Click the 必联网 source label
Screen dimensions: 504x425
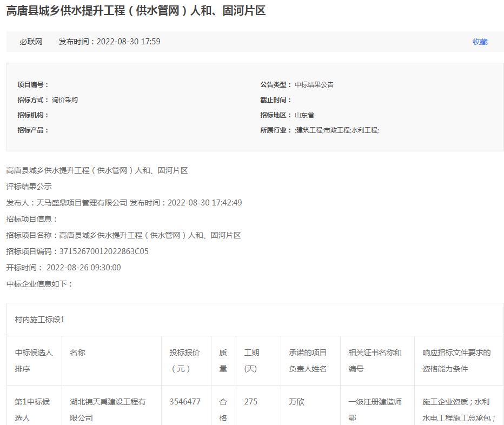coord(31,41)
